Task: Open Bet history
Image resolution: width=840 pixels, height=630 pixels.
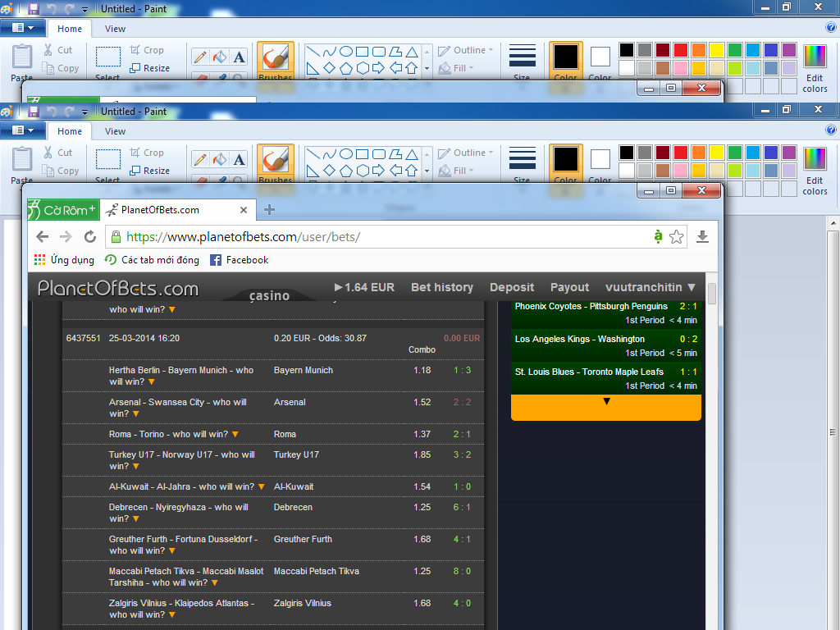Action: click(x=442, y=288)
